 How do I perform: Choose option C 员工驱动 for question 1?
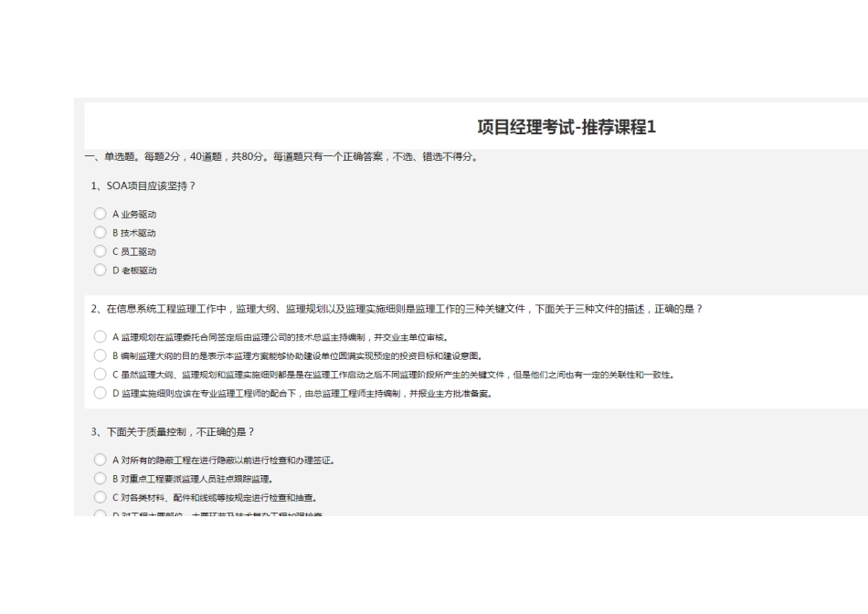tap(101, 251)
